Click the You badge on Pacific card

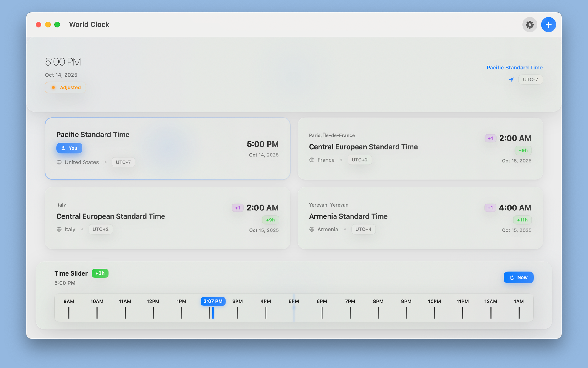pyautogui.click(x=69, y=148)
